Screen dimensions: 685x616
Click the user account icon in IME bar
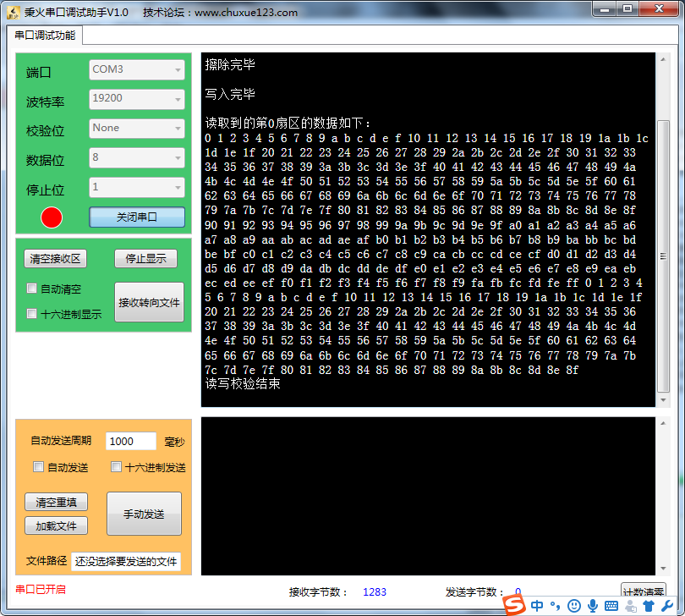[630, 606]
